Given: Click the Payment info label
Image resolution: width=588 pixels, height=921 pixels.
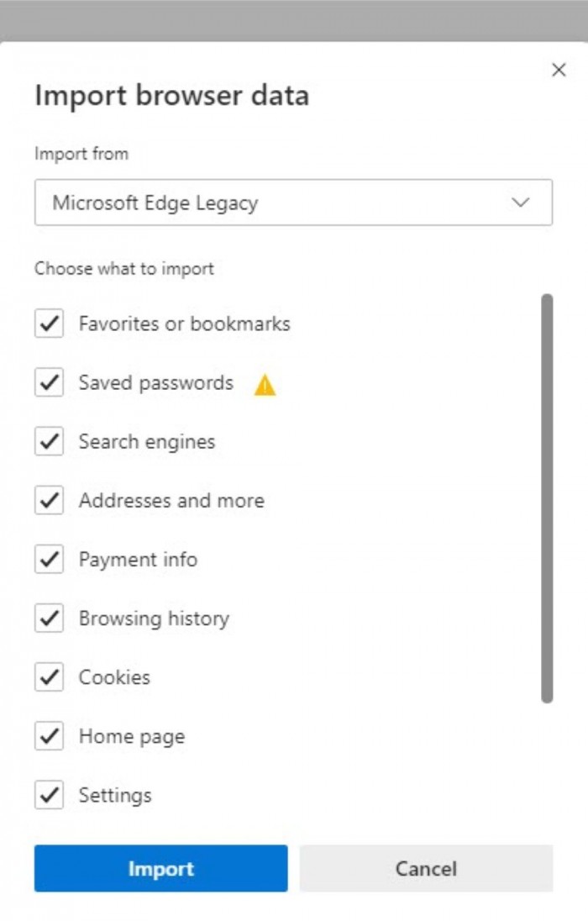Looking at the screenshot, I should point(138,560).
